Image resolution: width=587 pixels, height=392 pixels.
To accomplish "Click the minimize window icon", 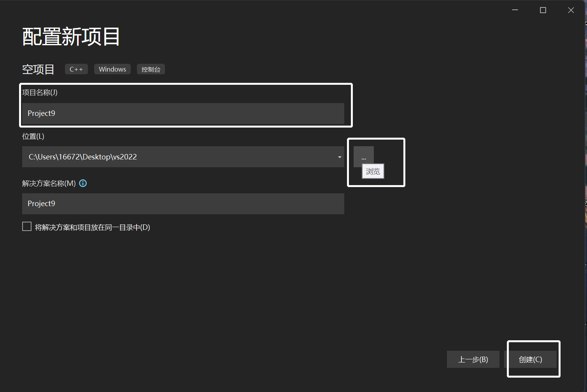I will (515, 10).
